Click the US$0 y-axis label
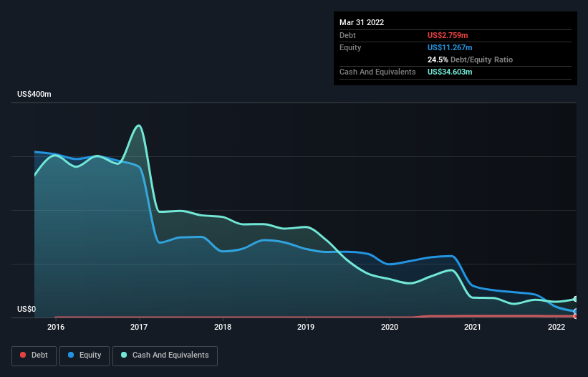Image resolution: width=588 pixels, height=377 pixels. click(26, 309)
